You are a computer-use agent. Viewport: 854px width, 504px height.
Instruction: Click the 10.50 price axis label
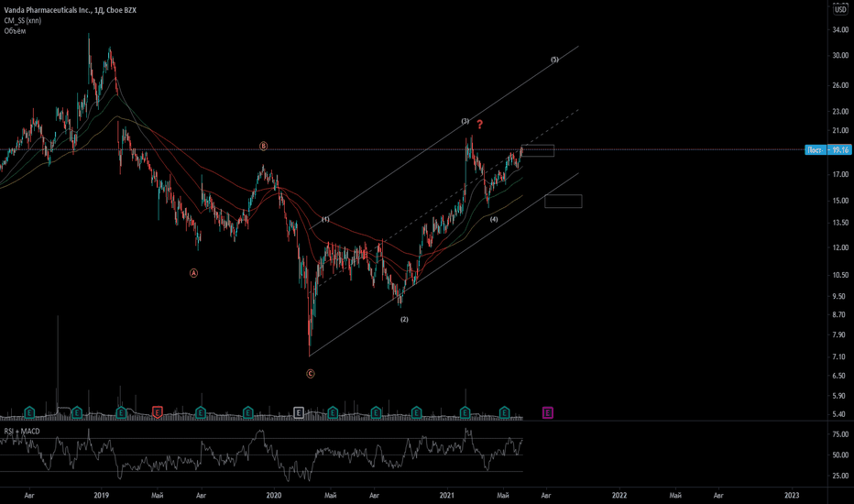click(x=840, y=275)
